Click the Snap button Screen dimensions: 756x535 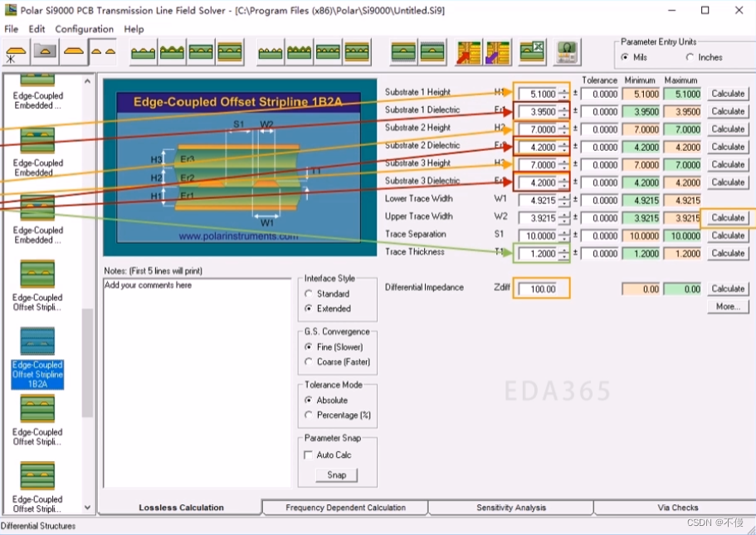337,475
